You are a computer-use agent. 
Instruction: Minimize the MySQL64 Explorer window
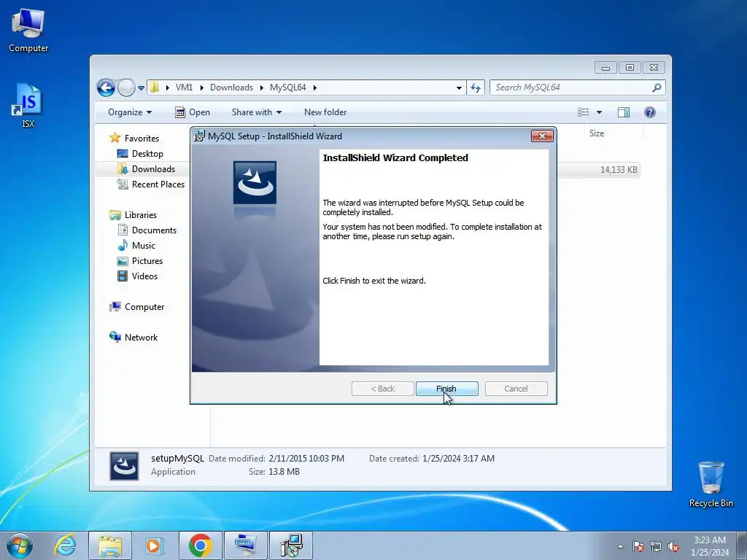point(605,68)
